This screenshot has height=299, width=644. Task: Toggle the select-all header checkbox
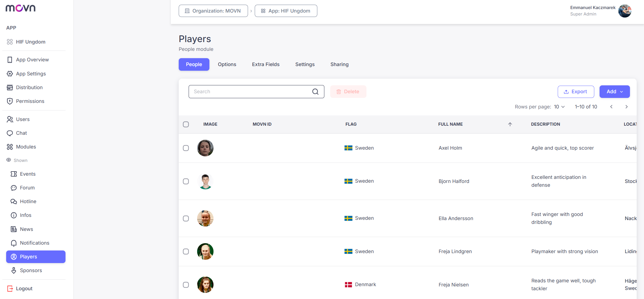186,124
